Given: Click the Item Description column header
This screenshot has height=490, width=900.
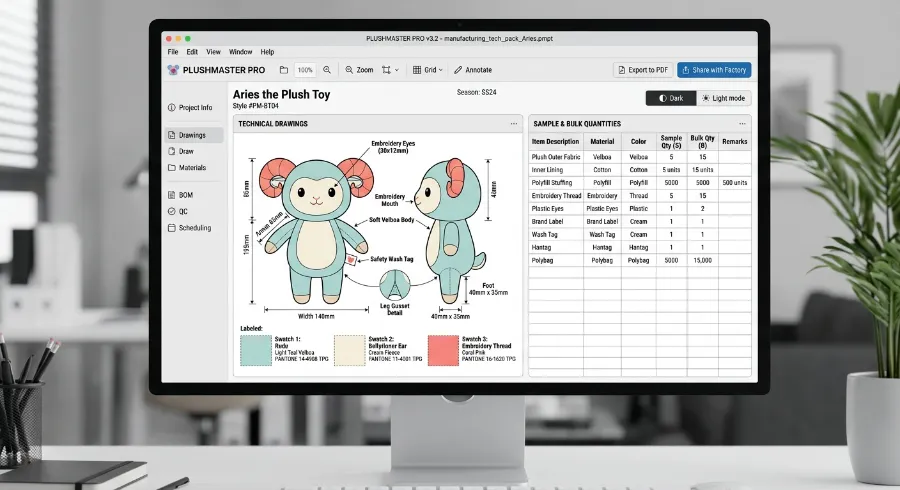Looking at the screenshot, I should tap(556, 142).
